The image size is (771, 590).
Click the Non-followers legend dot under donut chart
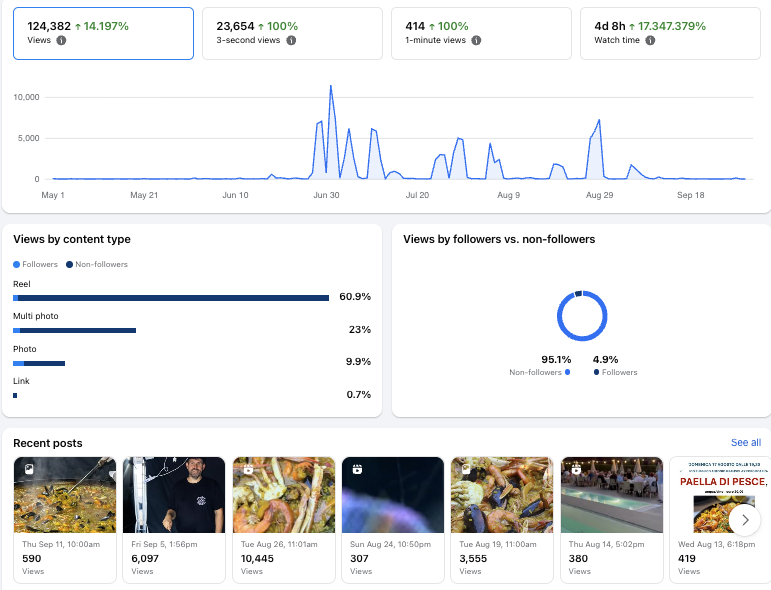tap(567, 372)
